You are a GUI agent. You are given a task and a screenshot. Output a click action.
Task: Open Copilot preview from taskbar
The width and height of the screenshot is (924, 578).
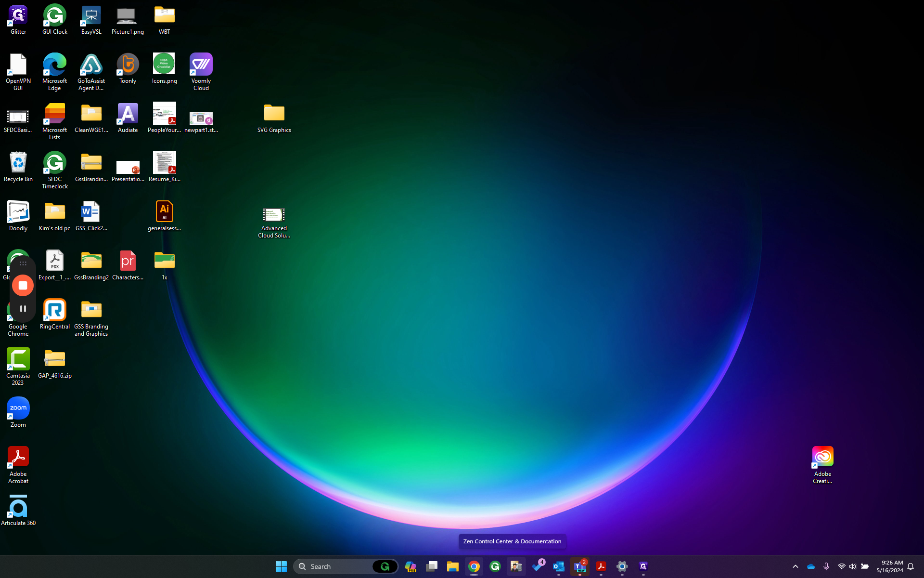tap(411, 566)
